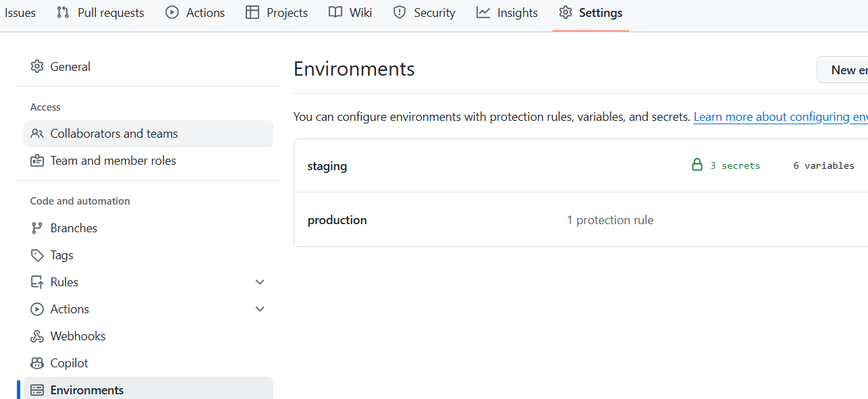The width and height of the screenshot is (868, 399).
Task: Click the '1 protection rule' text on production
Action: tap(610, 220)
